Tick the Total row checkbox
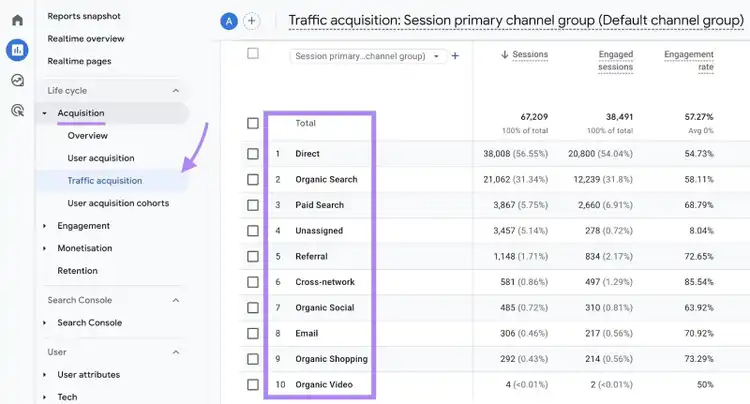Screen dimensions: 750x404 click(253, 123)
